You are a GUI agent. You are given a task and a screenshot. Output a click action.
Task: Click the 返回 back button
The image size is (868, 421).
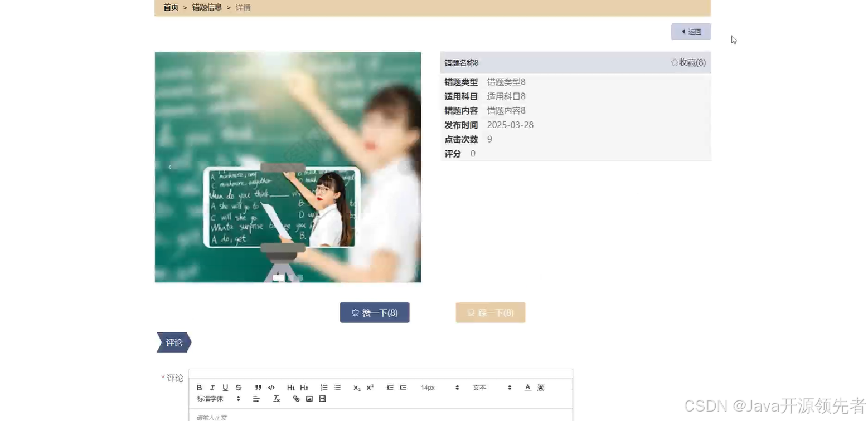[691, 32]
